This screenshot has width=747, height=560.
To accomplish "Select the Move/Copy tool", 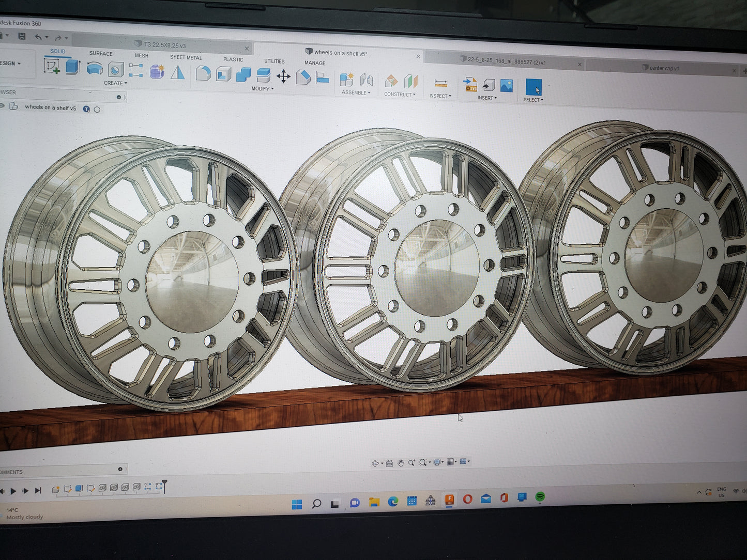I will tap(283, 76).
